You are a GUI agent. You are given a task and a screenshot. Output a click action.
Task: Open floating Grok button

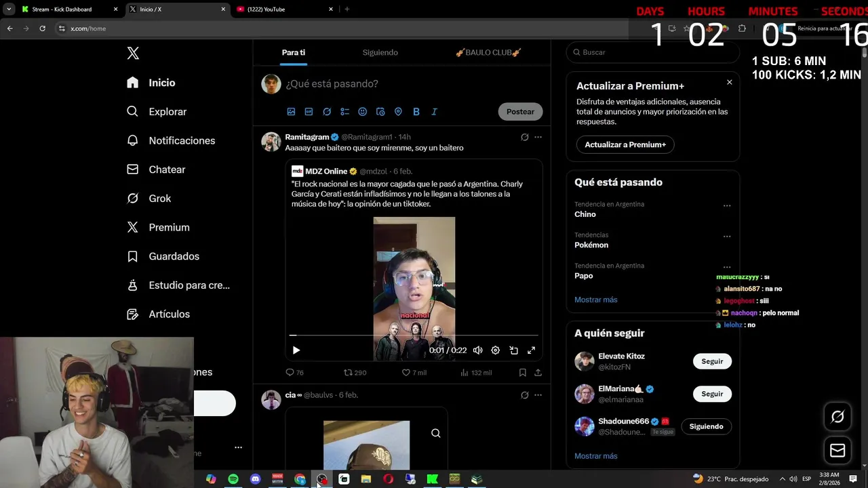pyautogui.click(x=837, y=418)
